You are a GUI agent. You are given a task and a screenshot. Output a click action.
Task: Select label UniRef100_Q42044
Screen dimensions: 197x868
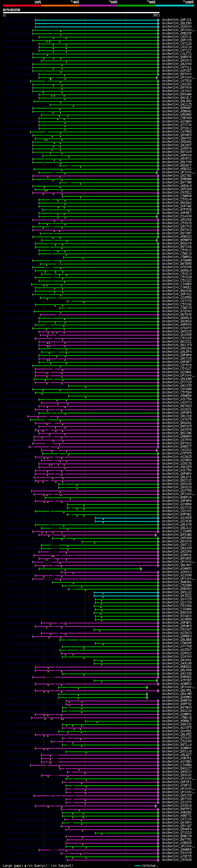(177, 64)
